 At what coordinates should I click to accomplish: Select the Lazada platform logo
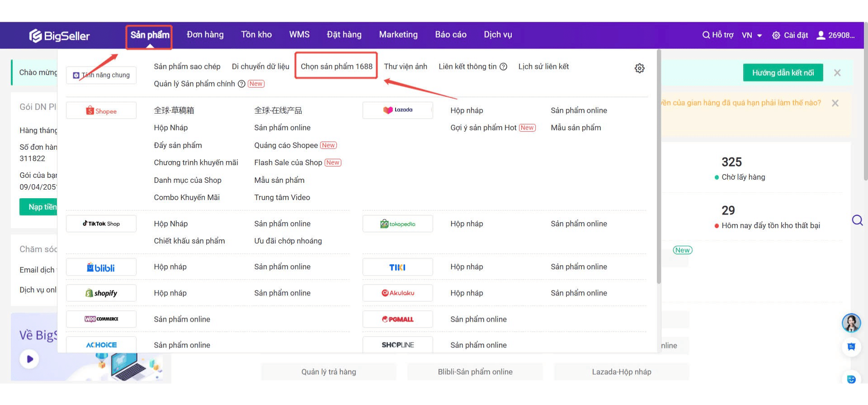[x=397, y=110]
